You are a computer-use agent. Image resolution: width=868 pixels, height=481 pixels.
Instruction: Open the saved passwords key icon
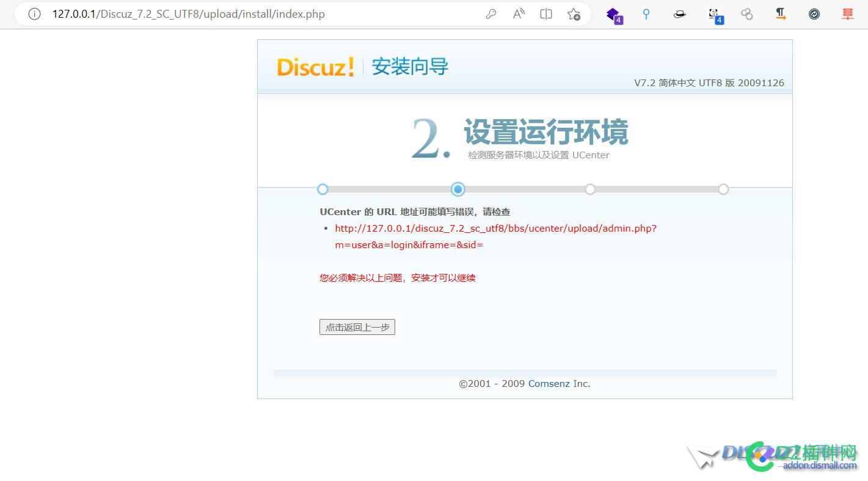[x=491, y=14]
